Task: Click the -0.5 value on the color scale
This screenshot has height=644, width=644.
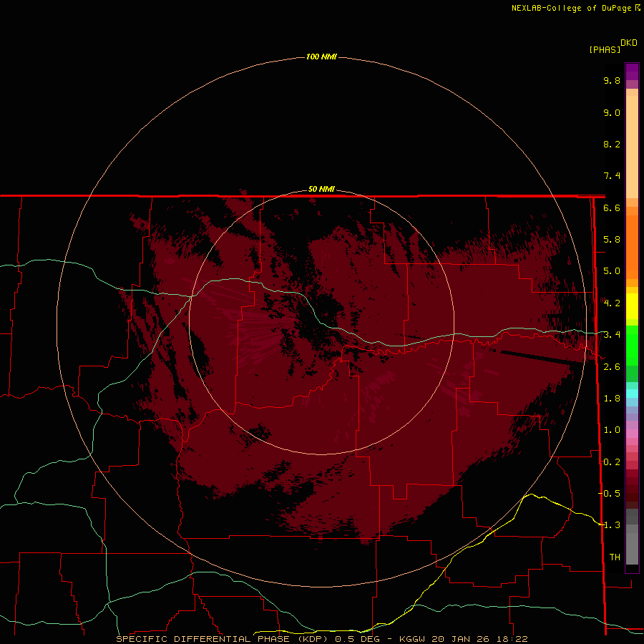Action: pos(609,494)
